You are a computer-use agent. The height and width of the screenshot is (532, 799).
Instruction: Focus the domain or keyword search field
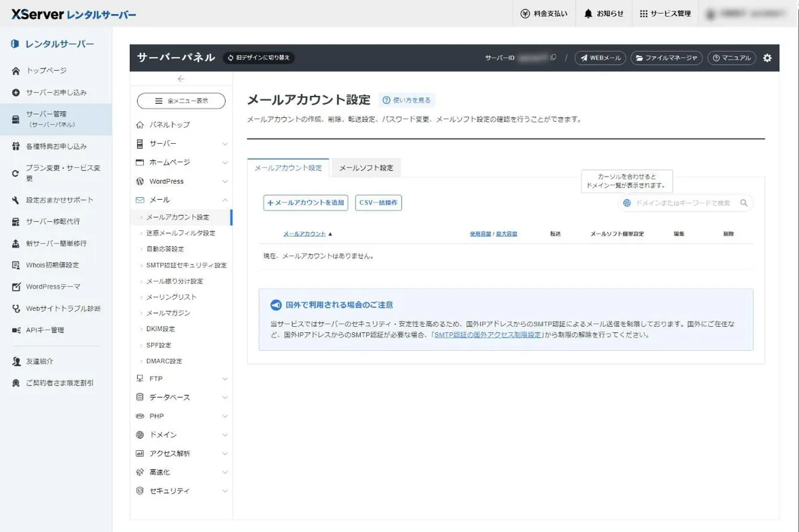(x=686, y=203)
